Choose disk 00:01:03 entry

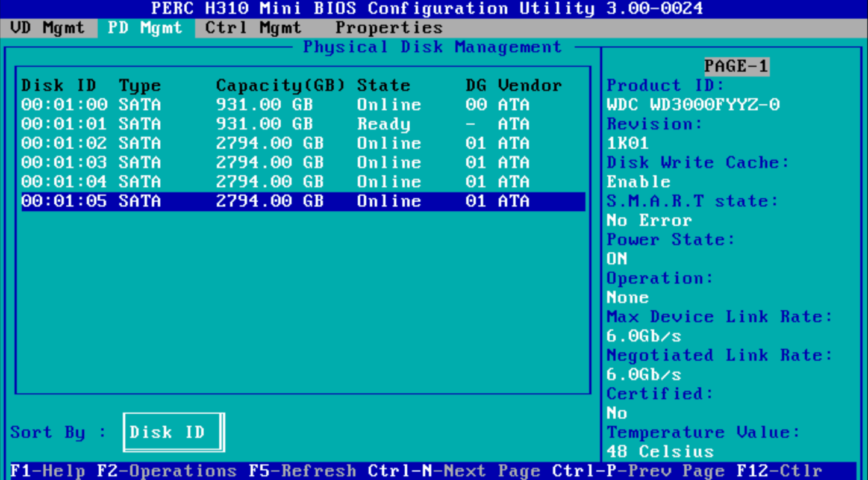(x=275, y=163)
